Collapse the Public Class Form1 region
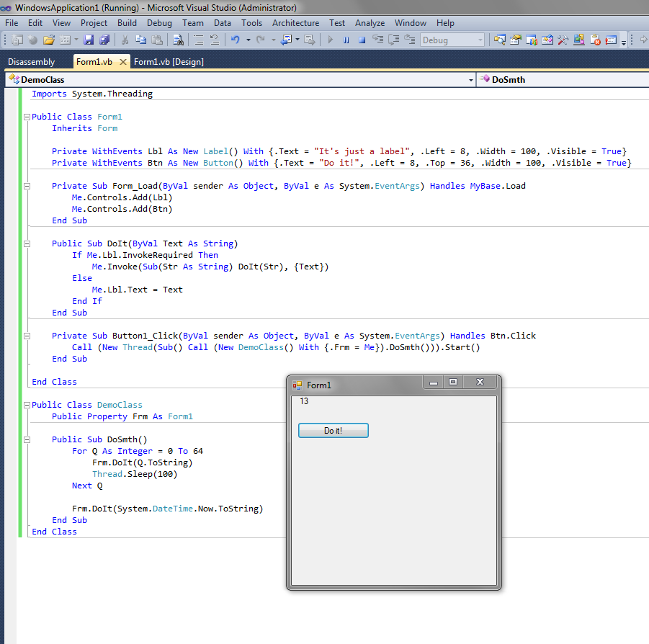 point(27,117)
